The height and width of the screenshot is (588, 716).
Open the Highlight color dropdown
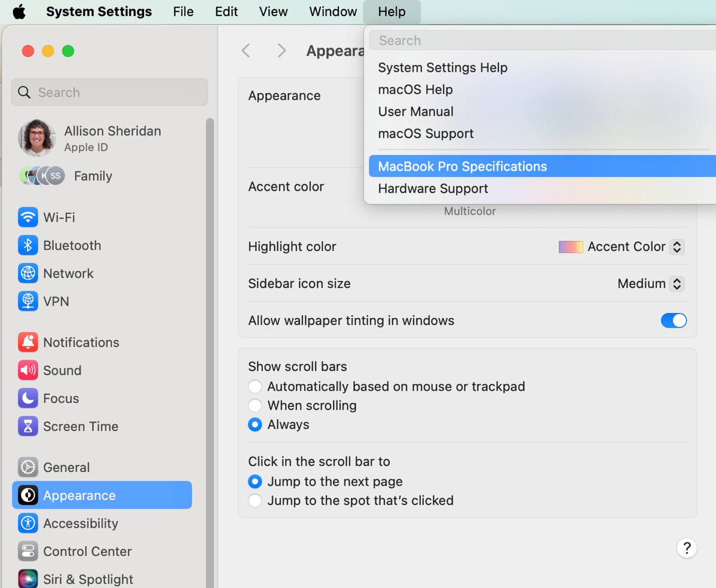676,247
